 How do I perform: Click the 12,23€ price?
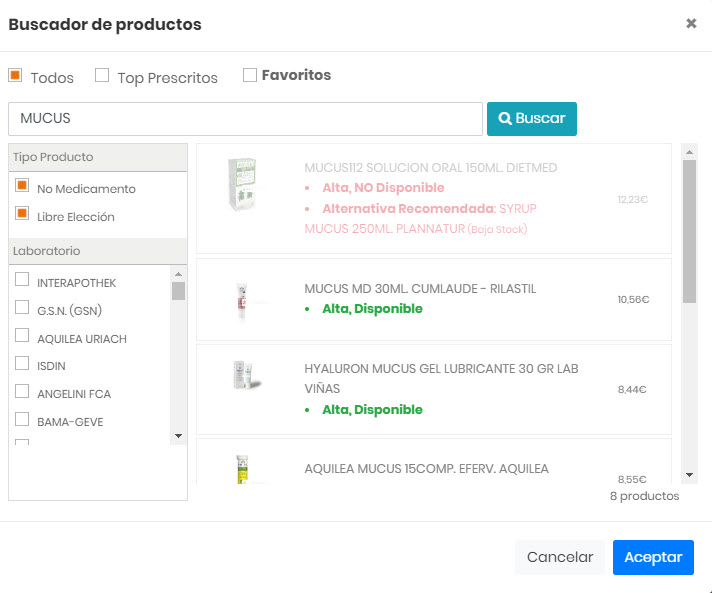coord(633,200)
